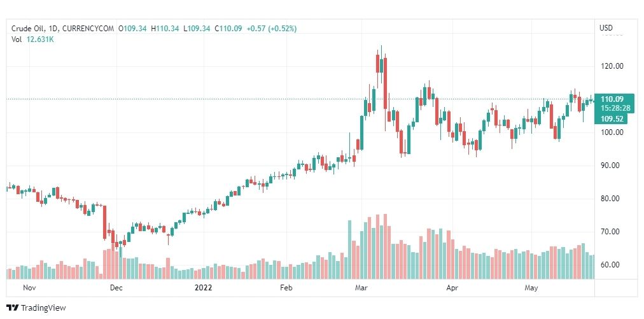
Task: Select the Dec time axis marker
Action: point(116,287)
